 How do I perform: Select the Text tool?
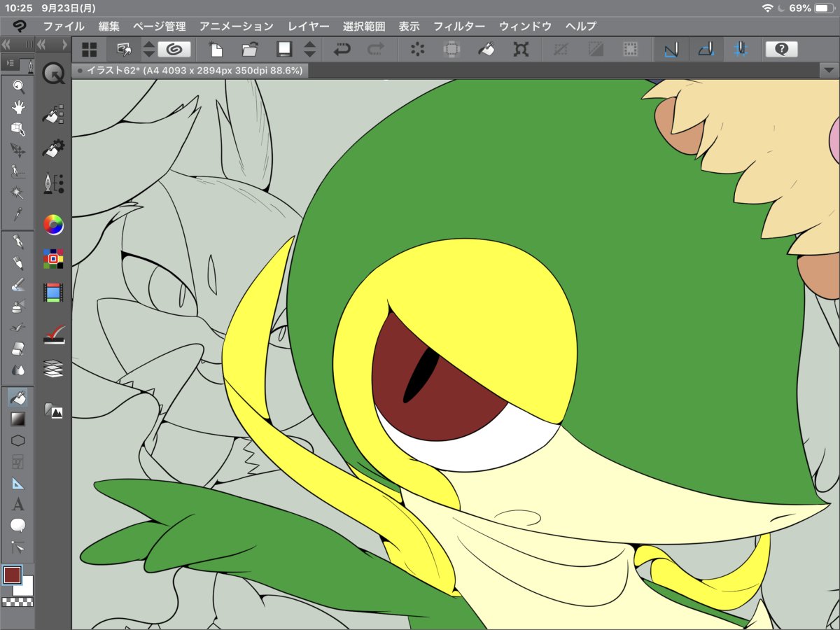[x=18, y=504]
